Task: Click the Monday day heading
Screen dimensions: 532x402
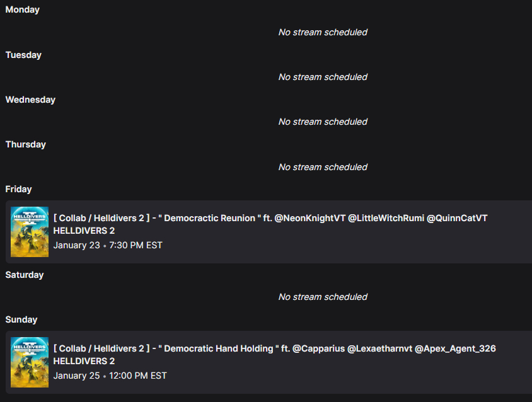Action: tap(22, 10)
